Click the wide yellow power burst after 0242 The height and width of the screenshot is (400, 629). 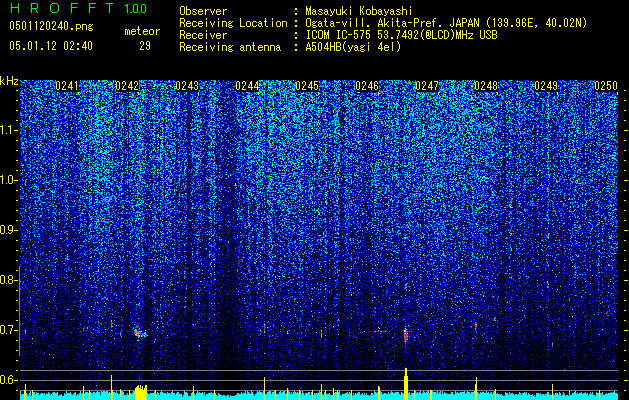pyautogui.click(x=141, y=392)
